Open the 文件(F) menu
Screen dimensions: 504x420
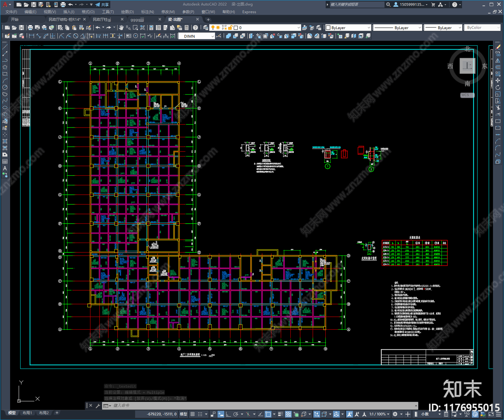point(11,12)
